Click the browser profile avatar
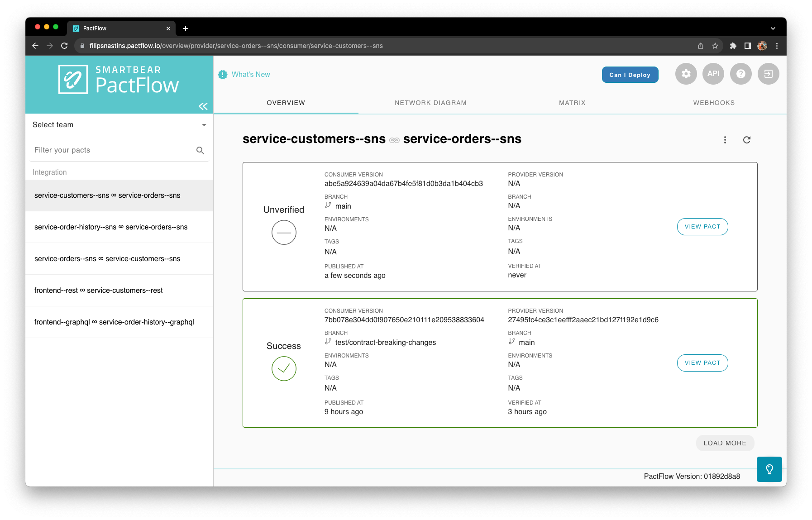The image size is (812, 520). coord(762,46)
